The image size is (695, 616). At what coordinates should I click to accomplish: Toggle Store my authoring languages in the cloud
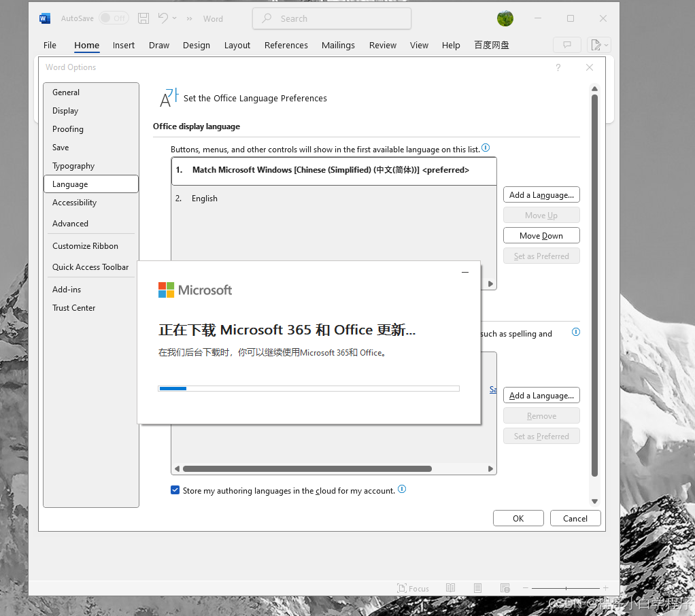point(175,490)
